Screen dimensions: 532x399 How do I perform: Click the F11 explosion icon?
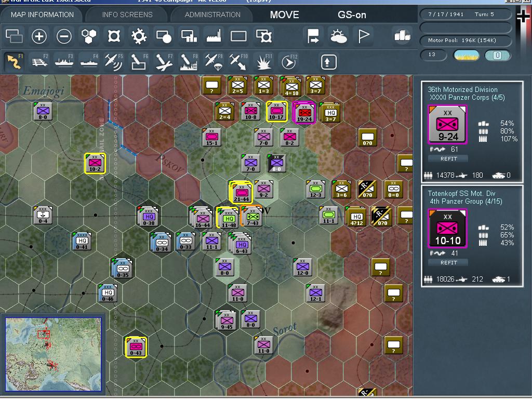263,62
